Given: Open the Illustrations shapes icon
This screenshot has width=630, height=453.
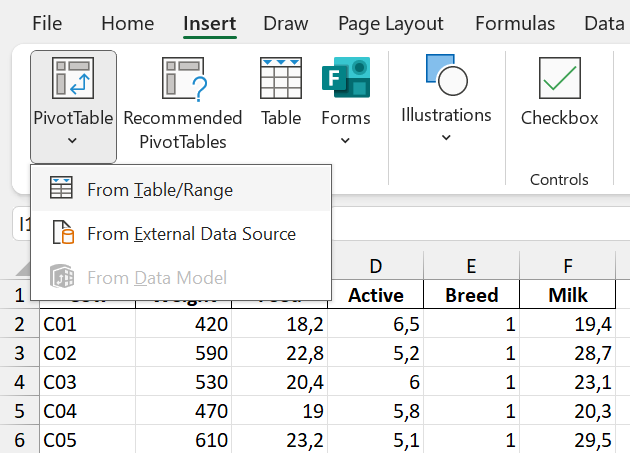Looking at the screenshot, I should (x=446, y=74).
